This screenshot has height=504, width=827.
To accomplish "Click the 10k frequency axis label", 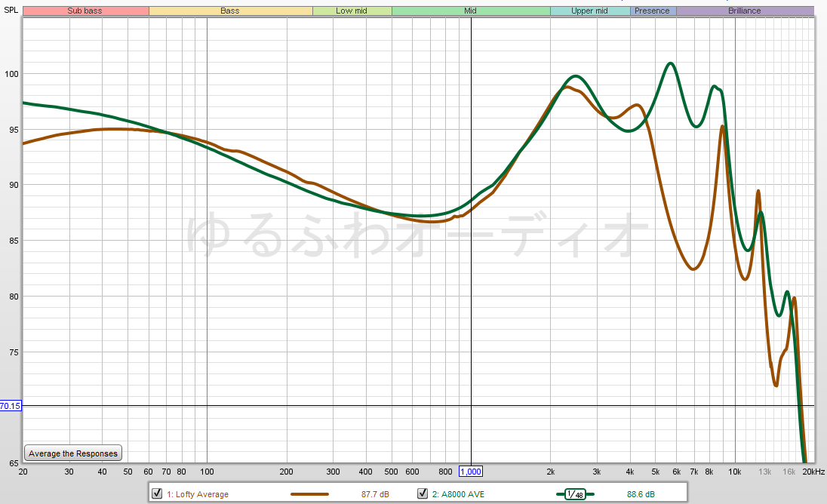I will click(735, 472).
